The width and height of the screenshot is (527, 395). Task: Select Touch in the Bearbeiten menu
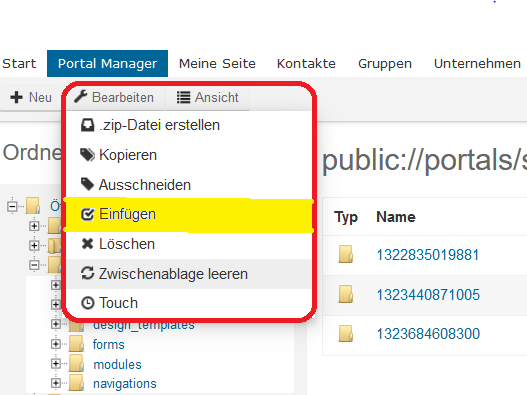(x=189, y=303)
